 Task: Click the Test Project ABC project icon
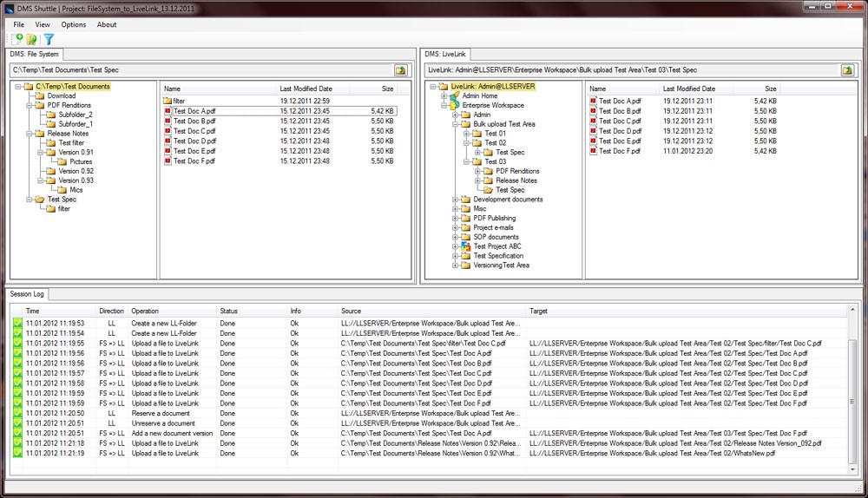[465, 246]
